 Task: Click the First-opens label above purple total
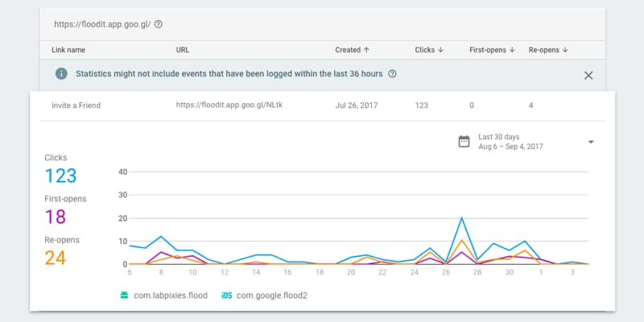point(65,199)
